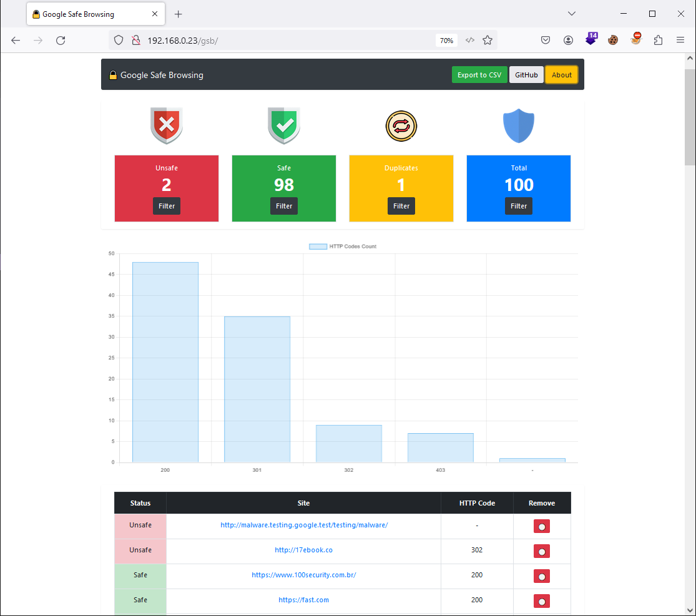Click the 301 bar in the chart
This screenshot has width=696, height=616.
point(257,389)
